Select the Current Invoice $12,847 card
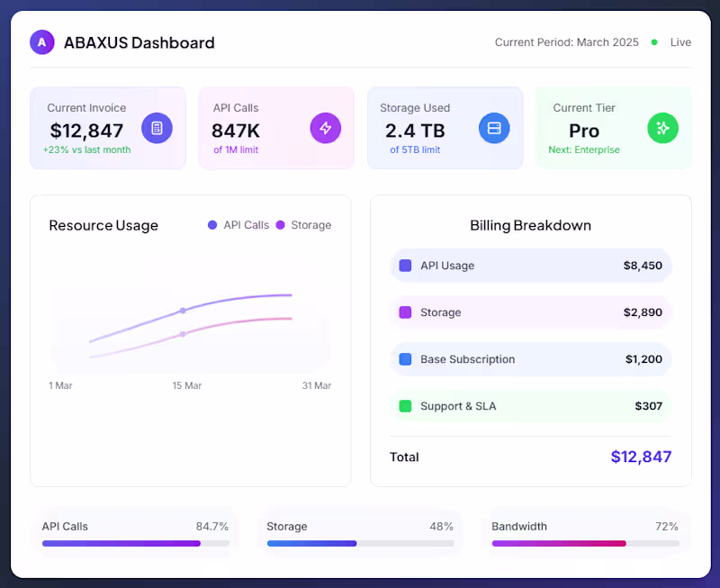This screenshot has width=720, height=588. point(108,128)
